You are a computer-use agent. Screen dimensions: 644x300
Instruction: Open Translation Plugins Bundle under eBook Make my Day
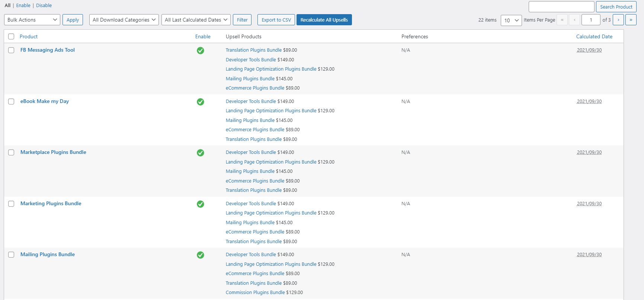pos(254,139)
